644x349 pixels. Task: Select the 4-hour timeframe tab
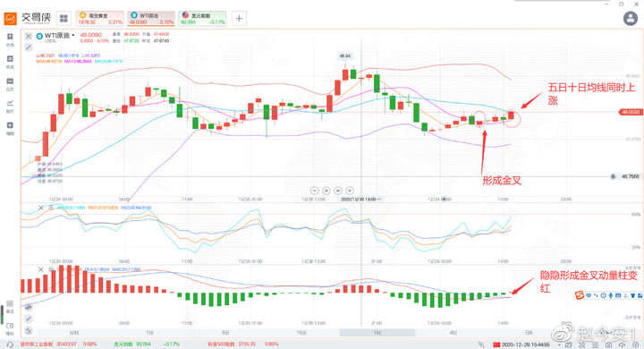453,332
